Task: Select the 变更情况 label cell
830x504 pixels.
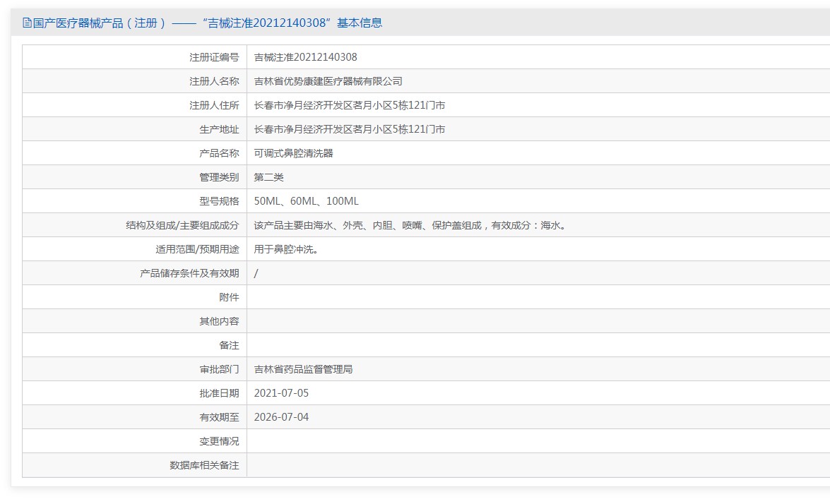Action: pyautogui.click(x=134, y=441)
